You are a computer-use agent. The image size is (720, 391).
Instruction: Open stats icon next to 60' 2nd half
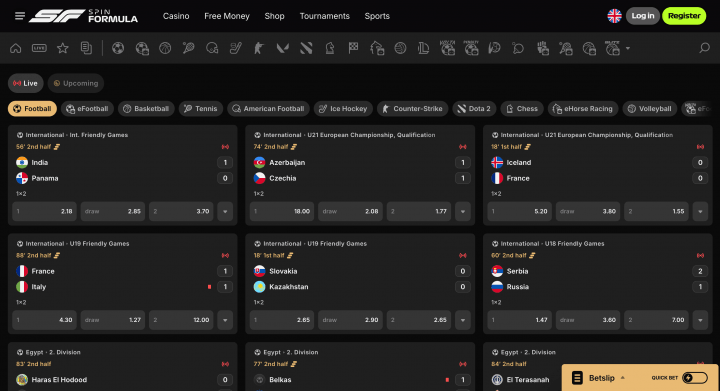click(x=532, y=256)
